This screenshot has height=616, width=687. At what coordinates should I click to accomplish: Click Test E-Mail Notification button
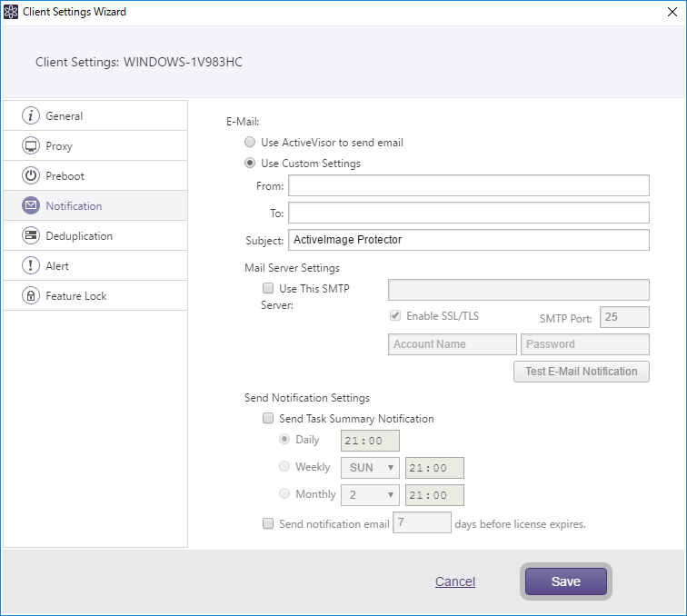(x=582, y=372)
